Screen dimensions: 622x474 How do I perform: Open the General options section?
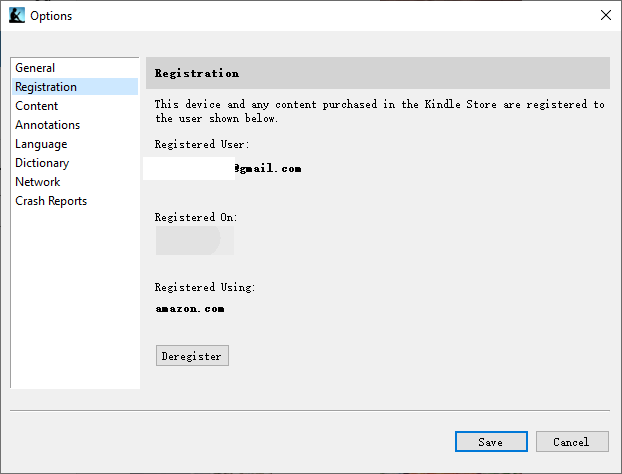click(x=75, y=68)
